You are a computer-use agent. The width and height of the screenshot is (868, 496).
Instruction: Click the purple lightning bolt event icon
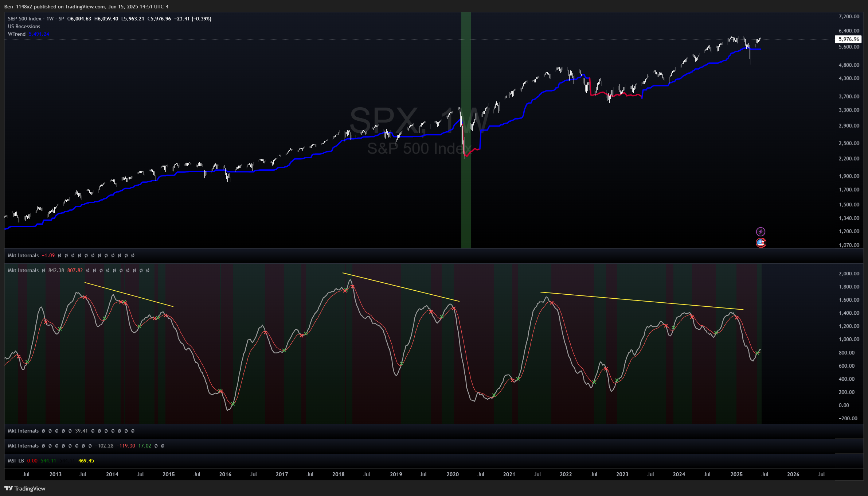[x=761, y=232]
